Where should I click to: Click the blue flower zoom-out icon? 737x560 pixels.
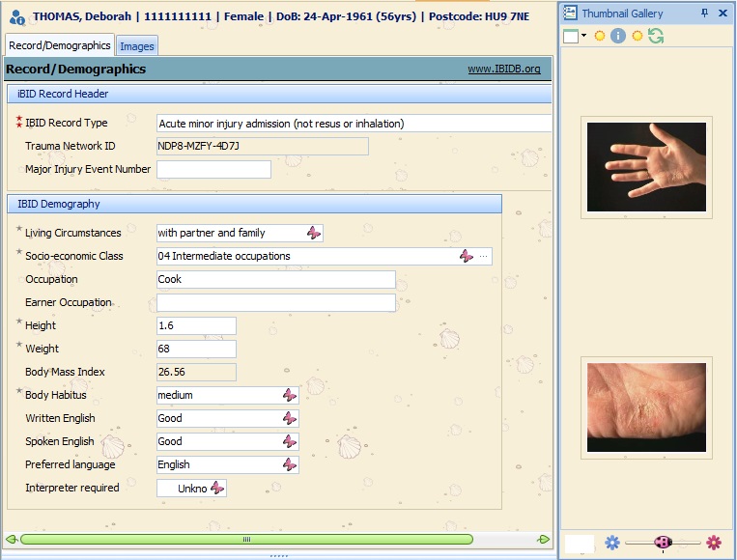[x=611, y=543]
